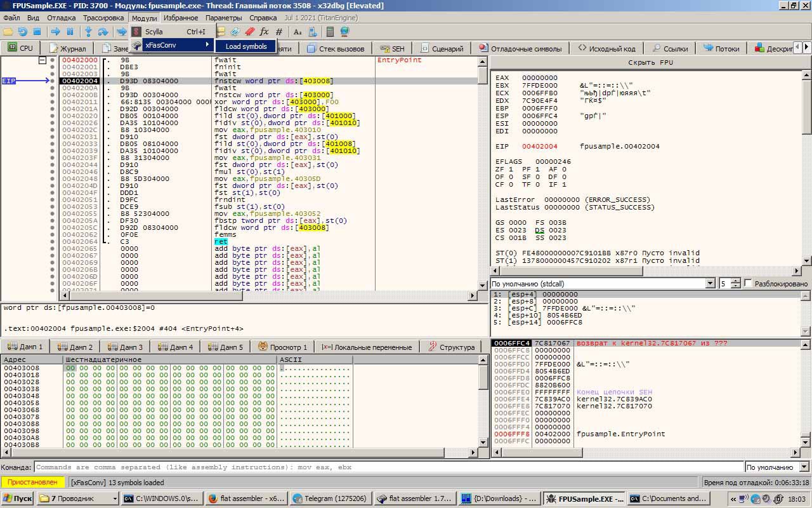
Task: Select the Scylla menu entry
Action: [x=172, y=32]
